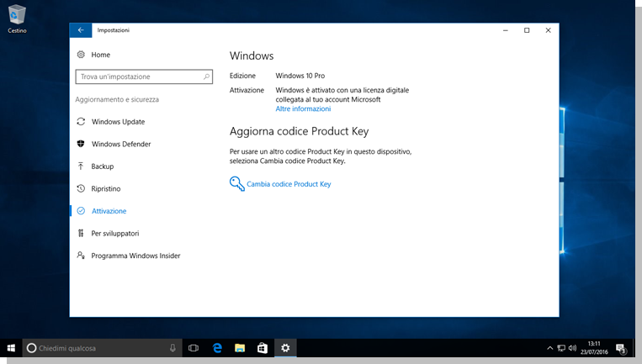Image resolution: width=642 pixels, height=364 pixels.
Task: Open Windows Update settings
Action: [x=118, y=122]
